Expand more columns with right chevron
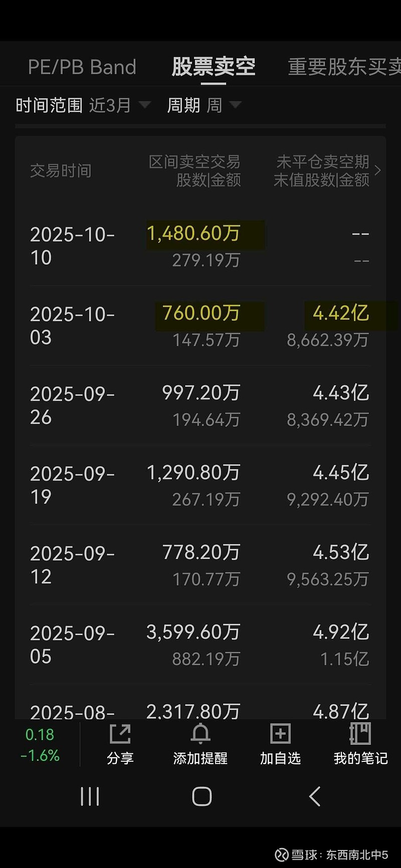This screenshot has height=868, width=401. coord(378,171)
